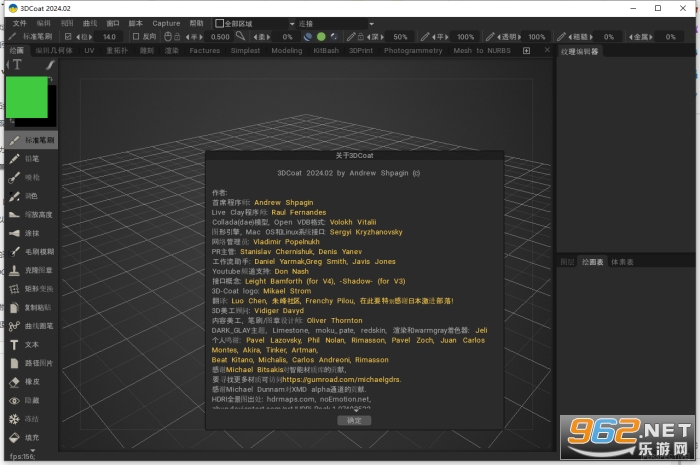Switch to the KitBash workspace tab
This screenshot has width=700, height=465.
[326, 50]
